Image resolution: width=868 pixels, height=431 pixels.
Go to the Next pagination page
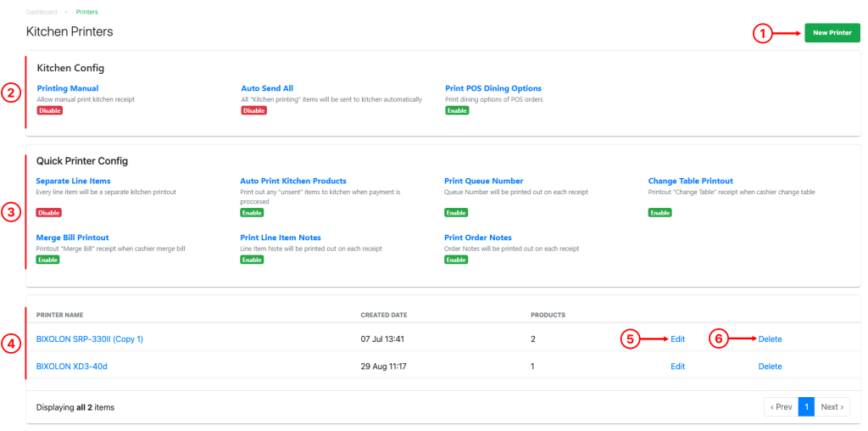(832, 407)
